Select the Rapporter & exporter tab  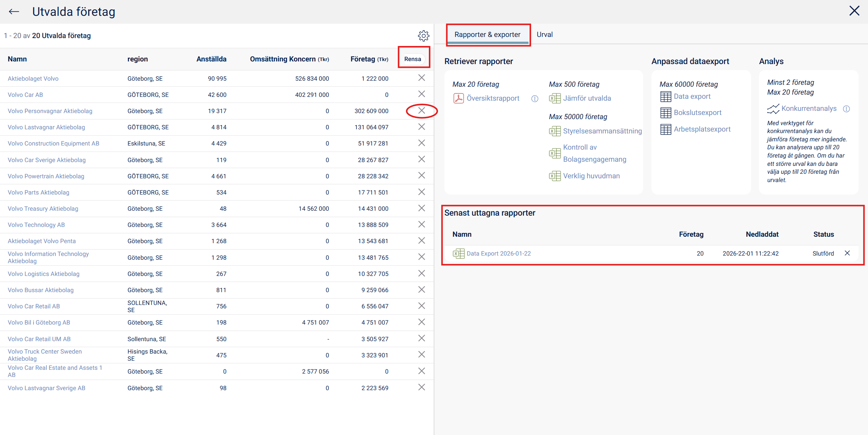click(x=487, y=35)
